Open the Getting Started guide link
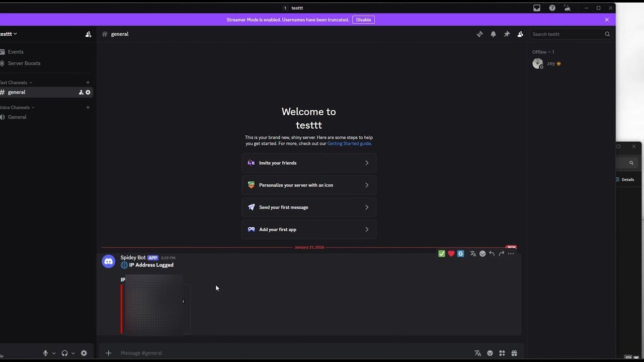 point(349,144)
